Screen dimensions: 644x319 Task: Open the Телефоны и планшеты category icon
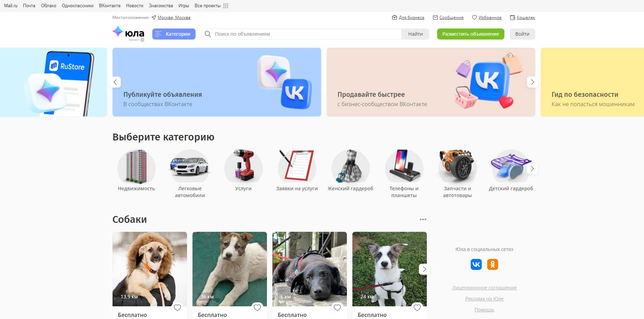(x=404, y=167)
